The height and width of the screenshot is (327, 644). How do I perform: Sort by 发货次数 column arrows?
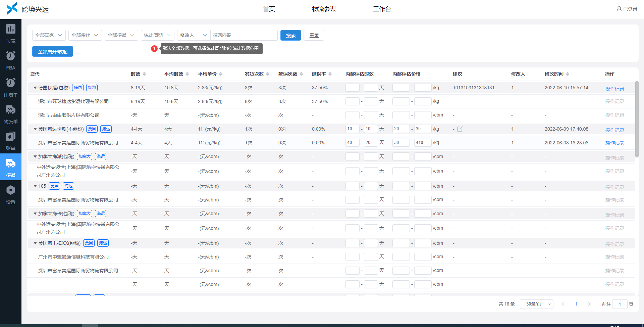[x=268, y=74]
